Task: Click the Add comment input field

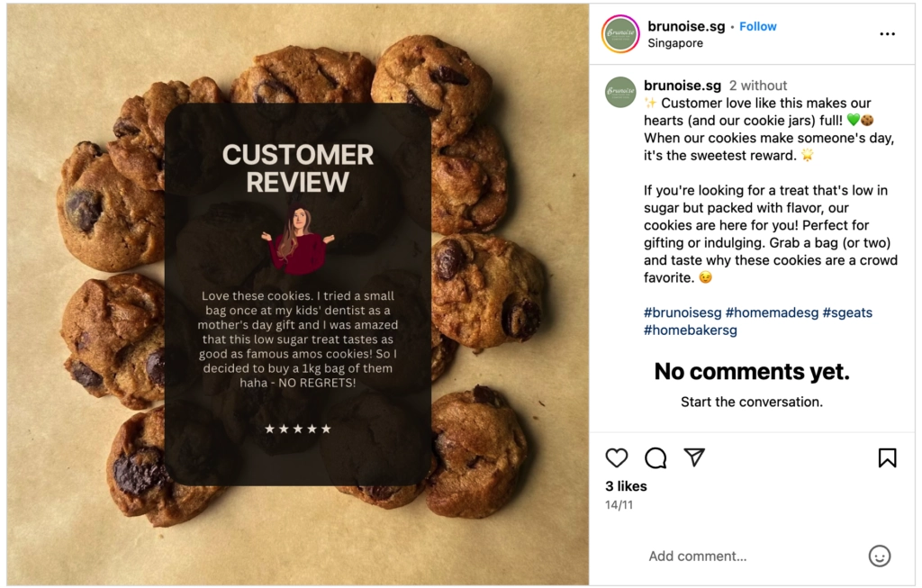Action: (x=753, y=556)
